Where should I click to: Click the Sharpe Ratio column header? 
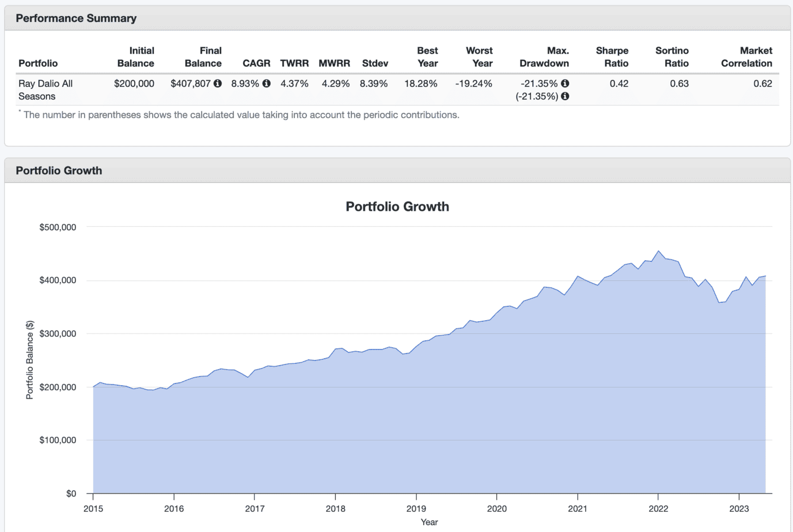point(612,57)
